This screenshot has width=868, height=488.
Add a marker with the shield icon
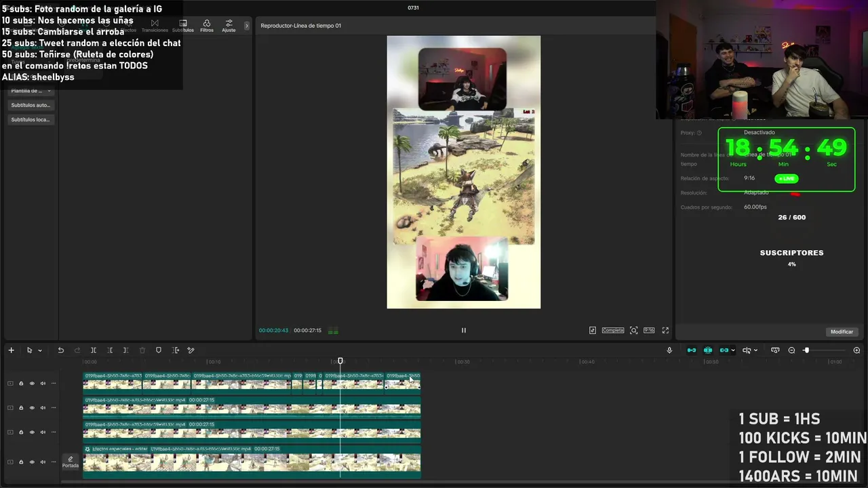pyautogui.click(x=158, y=350)
